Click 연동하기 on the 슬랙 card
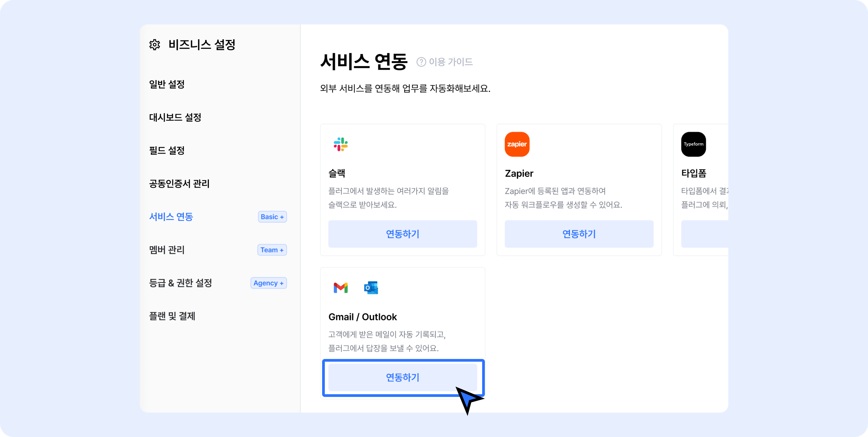This screenshot has width=868, height=437. (x=402, y=234)
